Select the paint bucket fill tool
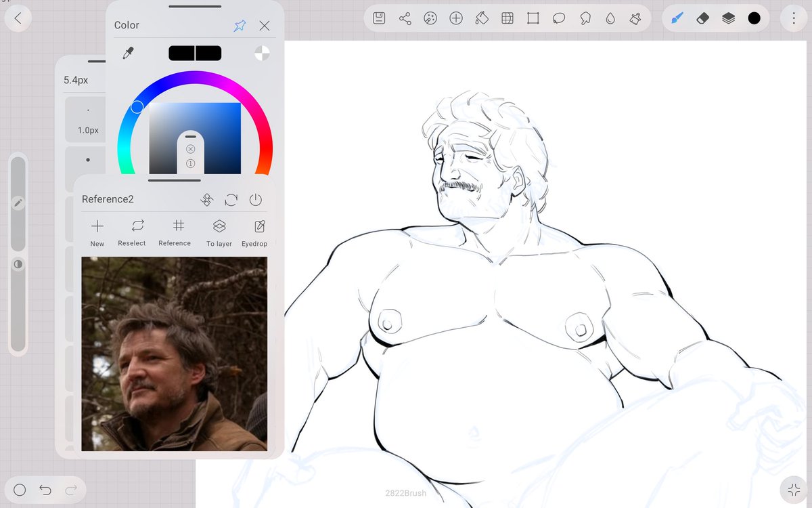The image size is (812, 508). point(482,18)
